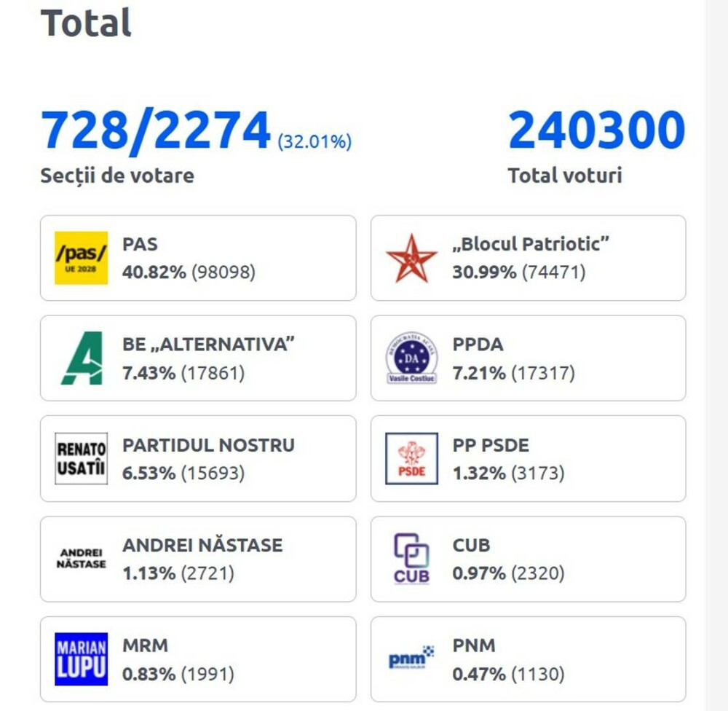Open the BE ALTERNATIVA party name
This screenshot has width=728, height=711.
pyautogui.click(x=209, y=344)
